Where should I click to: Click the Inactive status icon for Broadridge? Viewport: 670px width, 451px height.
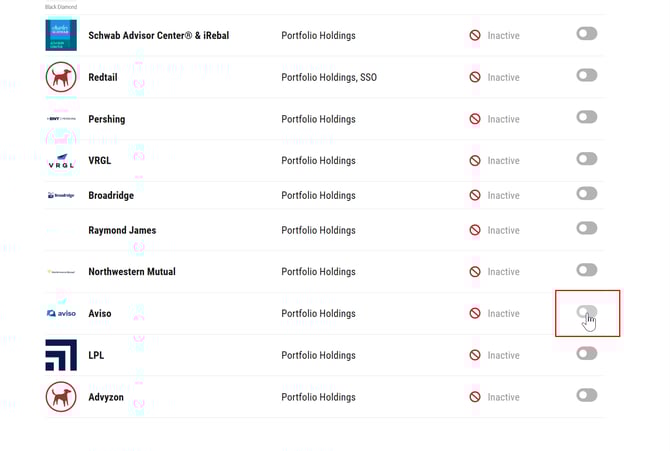click(475, 195)
